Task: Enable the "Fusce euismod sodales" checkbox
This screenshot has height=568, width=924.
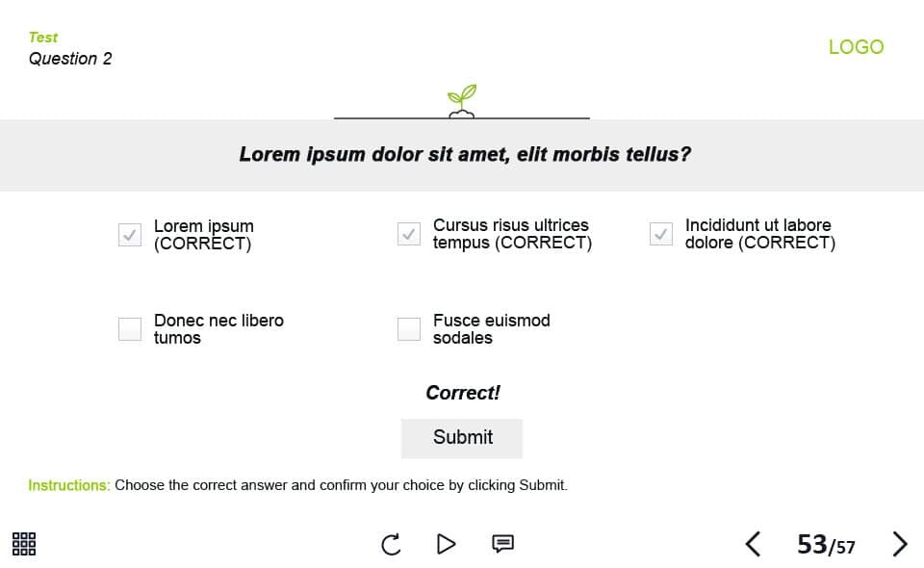Action: 409,329
